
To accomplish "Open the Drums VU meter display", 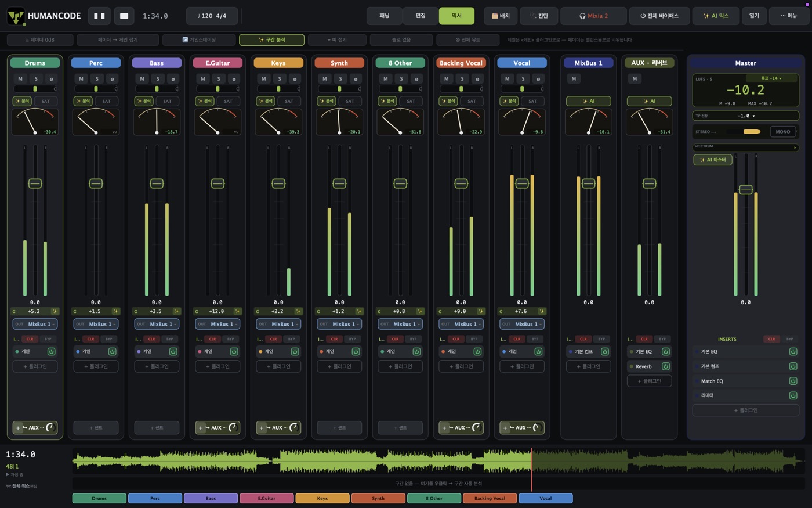I will click(35, 121).
